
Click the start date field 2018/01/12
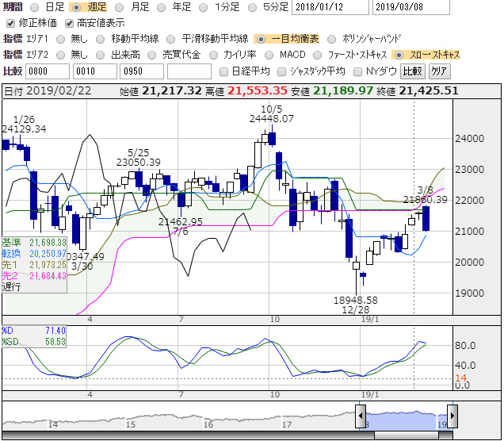point(330,7)
